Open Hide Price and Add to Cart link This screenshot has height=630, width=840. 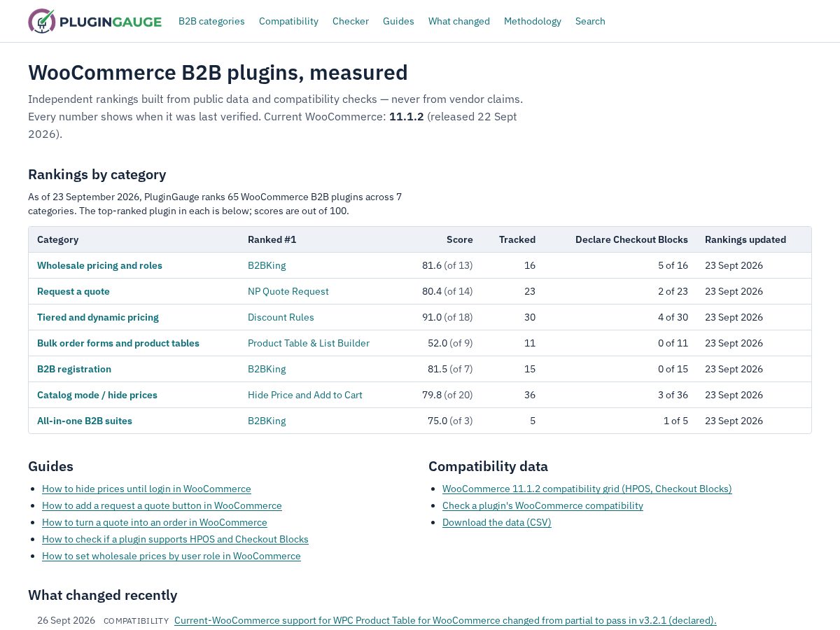coord(305,395)
